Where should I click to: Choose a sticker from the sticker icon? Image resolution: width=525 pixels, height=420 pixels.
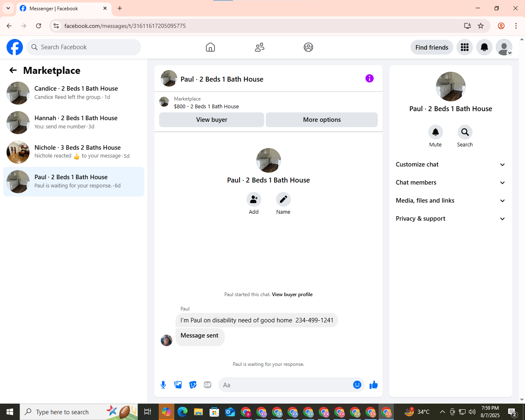193,385
